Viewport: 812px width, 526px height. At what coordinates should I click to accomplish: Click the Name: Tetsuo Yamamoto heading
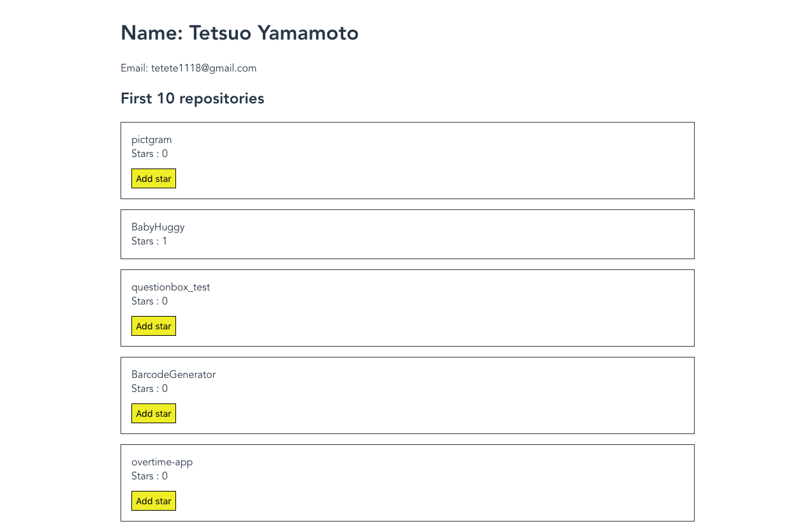pos(240,33)
